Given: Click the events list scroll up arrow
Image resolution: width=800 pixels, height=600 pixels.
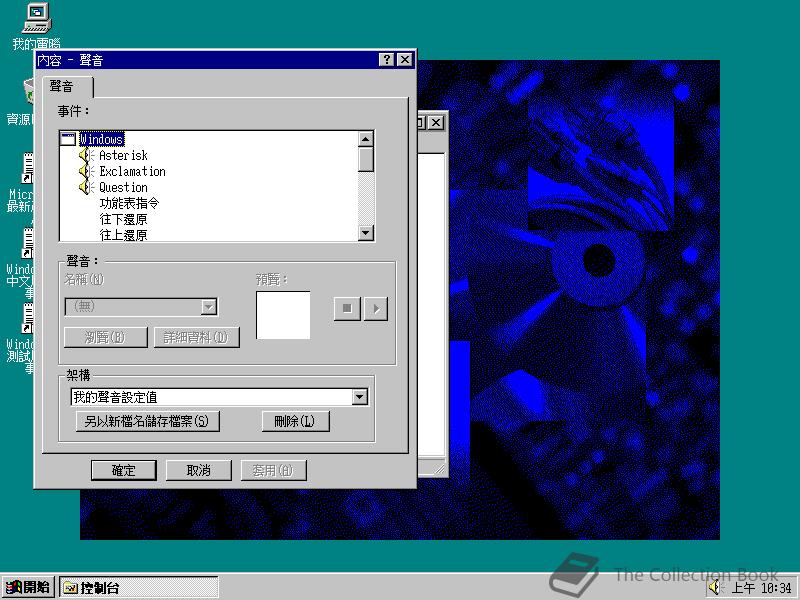Looking at the screenshot, I should 366,139.
